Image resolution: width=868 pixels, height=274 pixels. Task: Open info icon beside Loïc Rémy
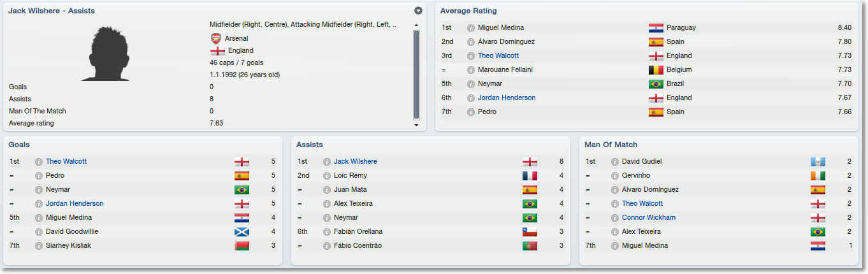coord(327,176)
